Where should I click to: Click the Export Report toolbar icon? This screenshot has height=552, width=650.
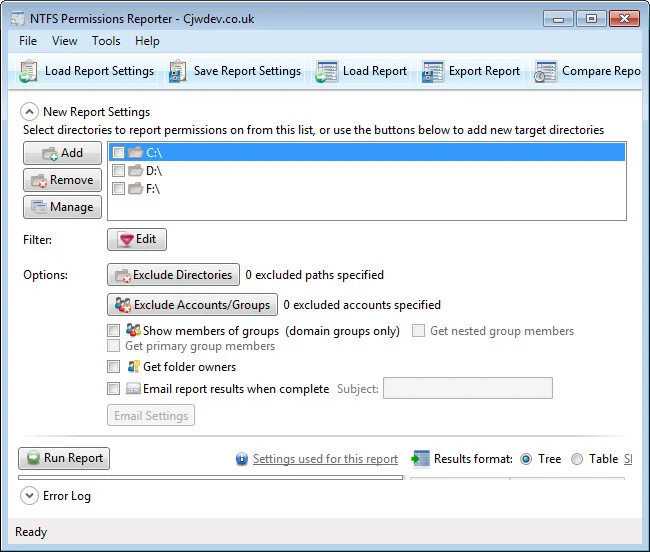[433, 71]
